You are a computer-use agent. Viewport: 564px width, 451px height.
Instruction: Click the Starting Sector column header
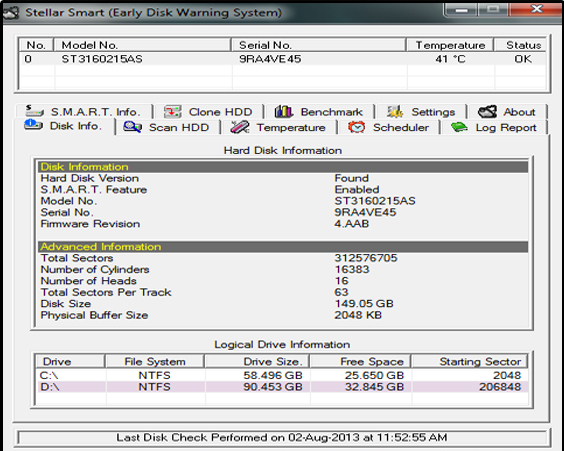(x=469, y=361)
